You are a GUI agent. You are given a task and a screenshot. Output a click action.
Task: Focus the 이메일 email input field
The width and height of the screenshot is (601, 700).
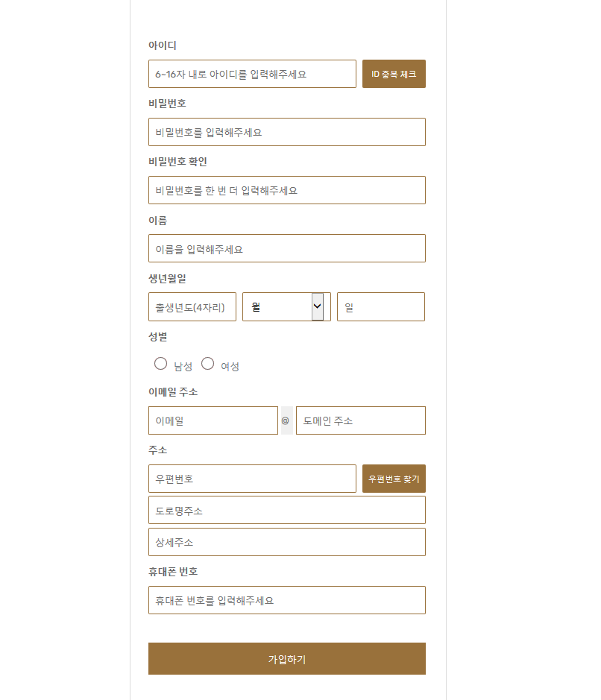(x=213, y=420)
